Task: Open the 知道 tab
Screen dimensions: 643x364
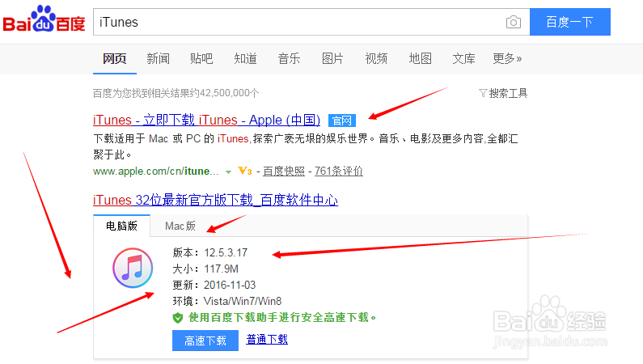Action: pos(245,58)
